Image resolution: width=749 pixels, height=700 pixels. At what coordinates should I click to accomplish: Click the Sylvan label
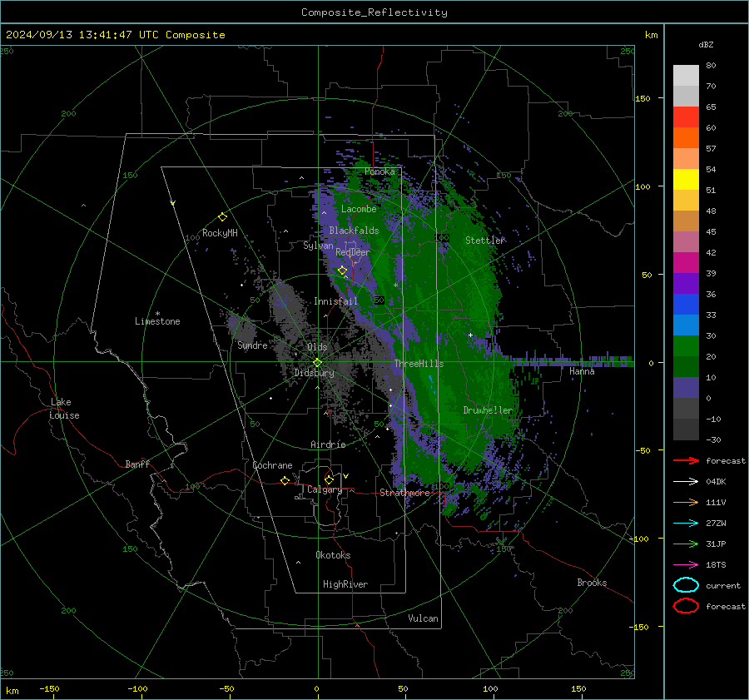point(318,246)
